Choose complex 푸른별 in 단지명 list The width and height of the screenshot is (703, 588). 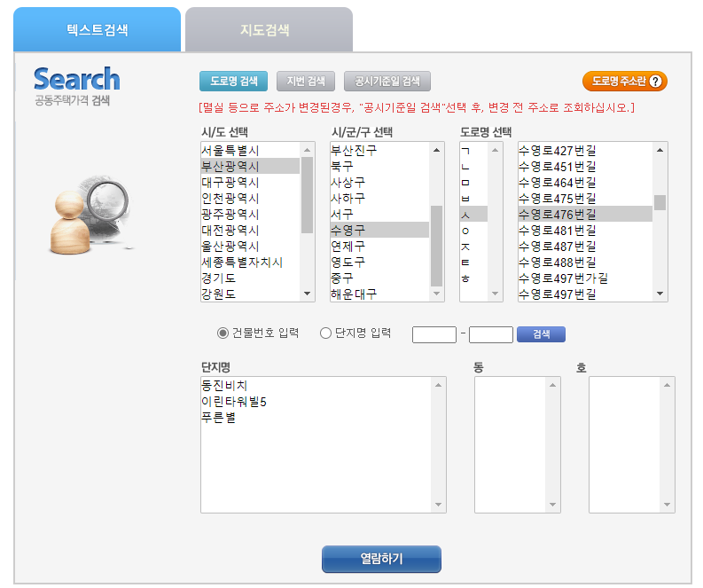click(316, 417)
